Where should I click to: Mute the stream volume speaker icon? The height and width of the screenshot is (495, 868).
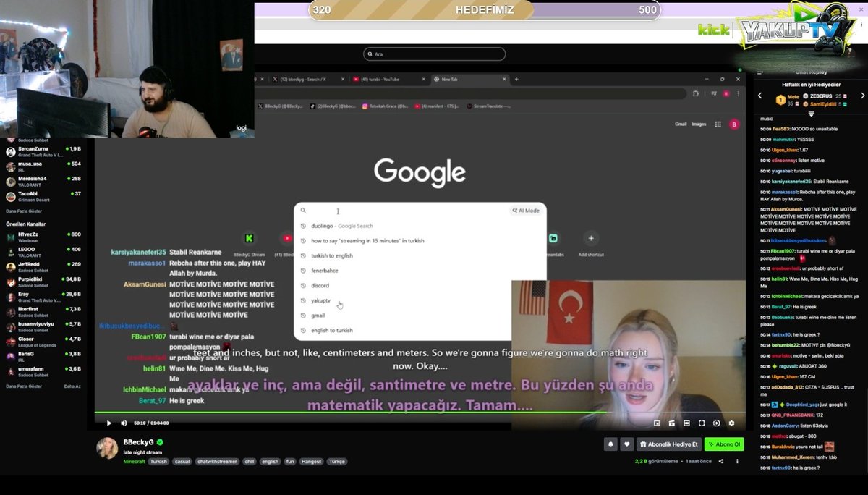pos(124,423)
